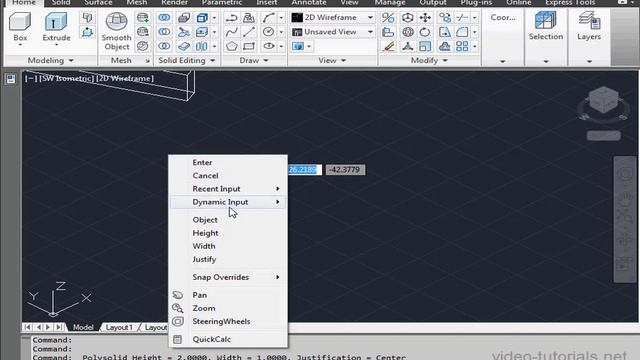Click the SW Isometric viewport view control
The image size is (640, 360).
click(x=66, y=78)
